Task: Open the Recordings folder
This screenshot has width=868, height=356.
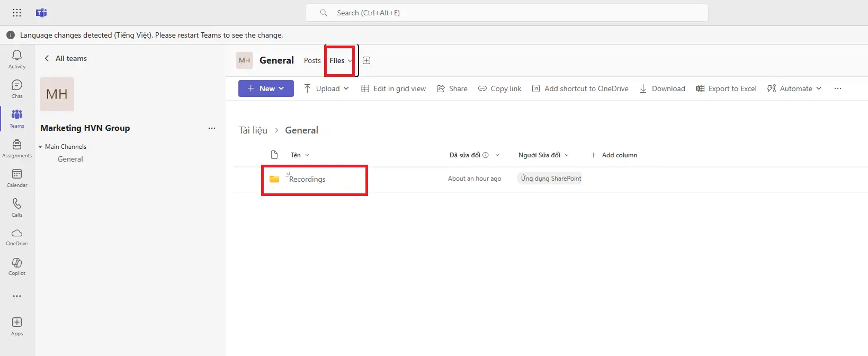Action: 307,179
